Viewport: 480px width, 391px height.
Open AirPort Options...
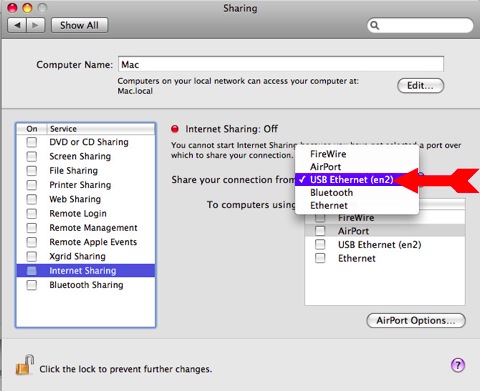[x=416, y=320]
